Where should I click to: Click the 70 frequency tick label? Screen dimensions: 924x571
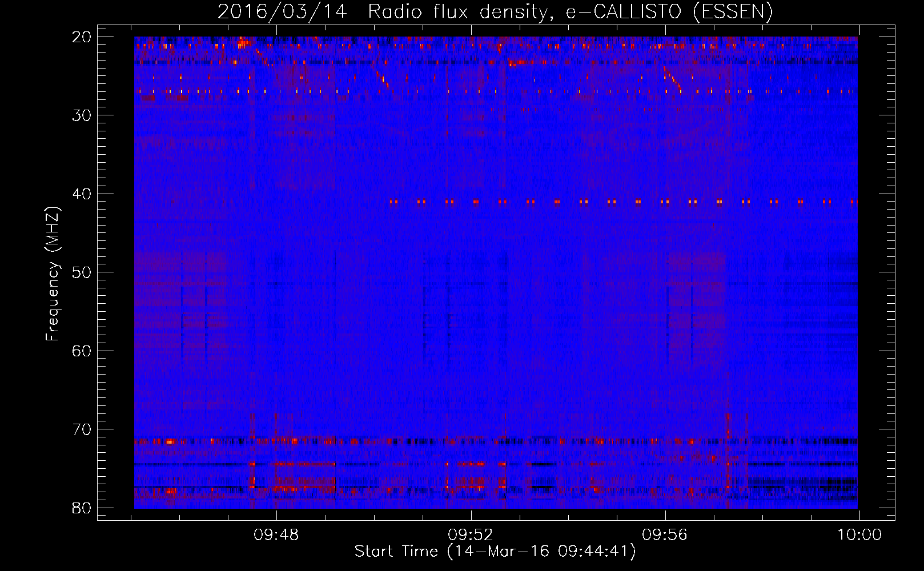[82, 429]
